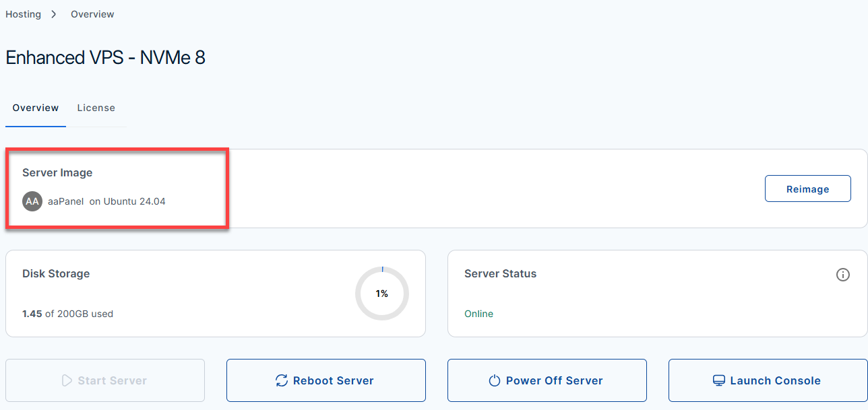Click the Enhanced VPS - NVMe 8 heading
The height and width of the screenshot is (410, 868).
[x=105, y=58]
